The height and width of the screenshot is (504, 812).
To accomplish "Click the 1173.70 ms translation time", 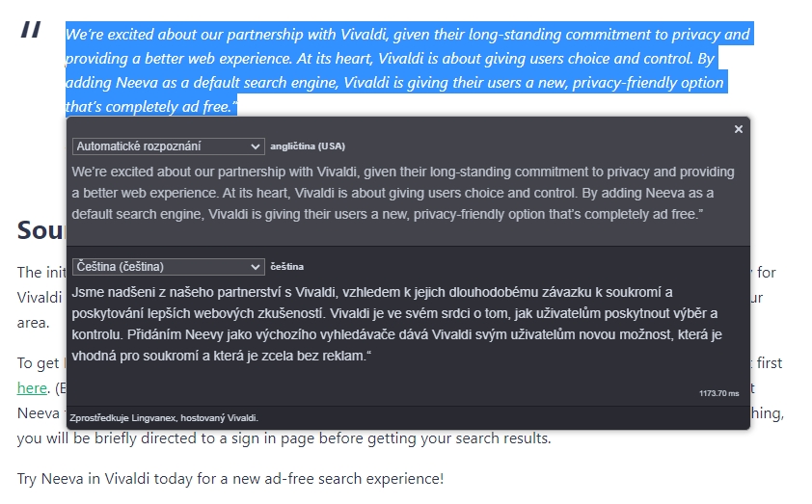I will pos(718,393).
